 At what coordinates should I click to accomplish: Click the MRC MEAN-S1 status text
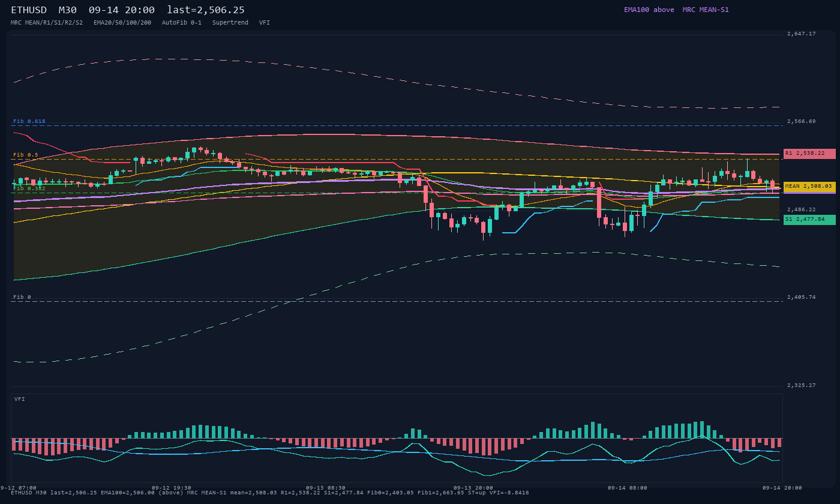[706, 10]
